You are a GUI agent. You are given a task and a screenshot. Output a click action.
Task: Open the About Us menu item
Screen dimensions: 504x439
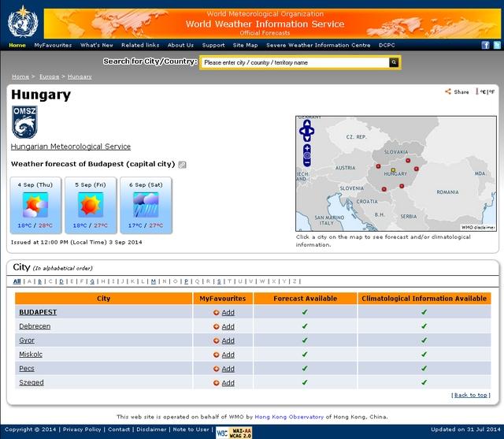(180, 45)
